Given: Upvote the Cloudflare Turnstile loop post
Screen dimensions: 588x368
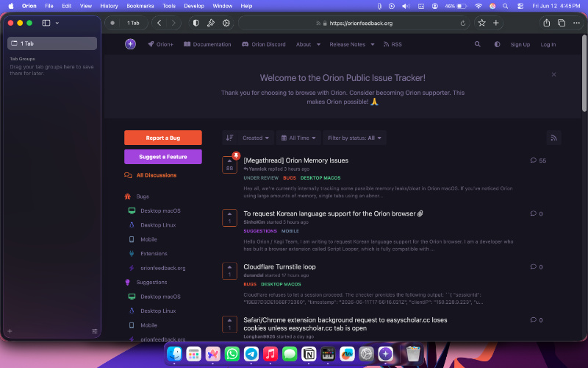Looking at the screenshot, I should pos(229,271).
